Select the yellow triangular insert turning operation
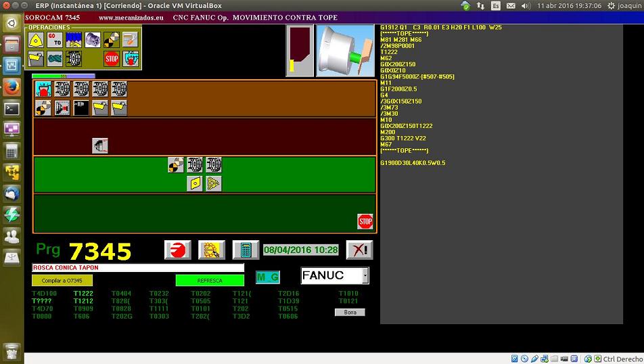The image size is (644, 364). click(x=36, y=40)
